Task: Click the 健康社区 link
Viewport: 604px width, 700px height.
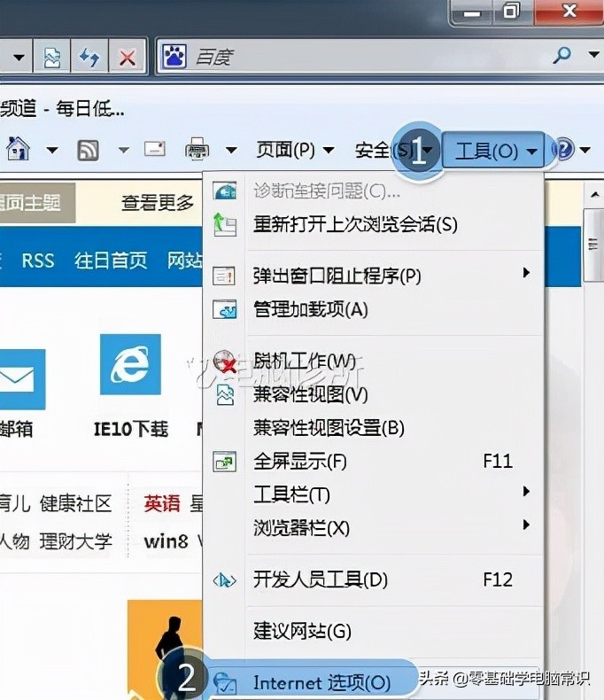Action: [75, 503]
